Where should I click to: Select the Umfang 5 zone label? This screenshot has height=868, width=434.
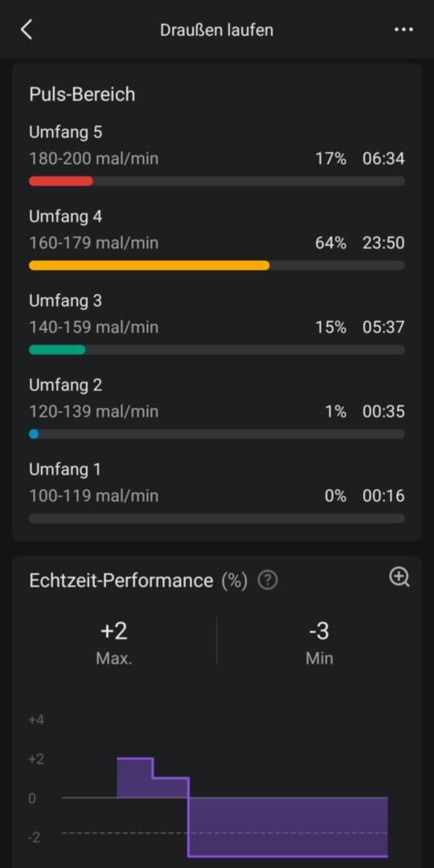pyautogui.click(x=65, y=132)
